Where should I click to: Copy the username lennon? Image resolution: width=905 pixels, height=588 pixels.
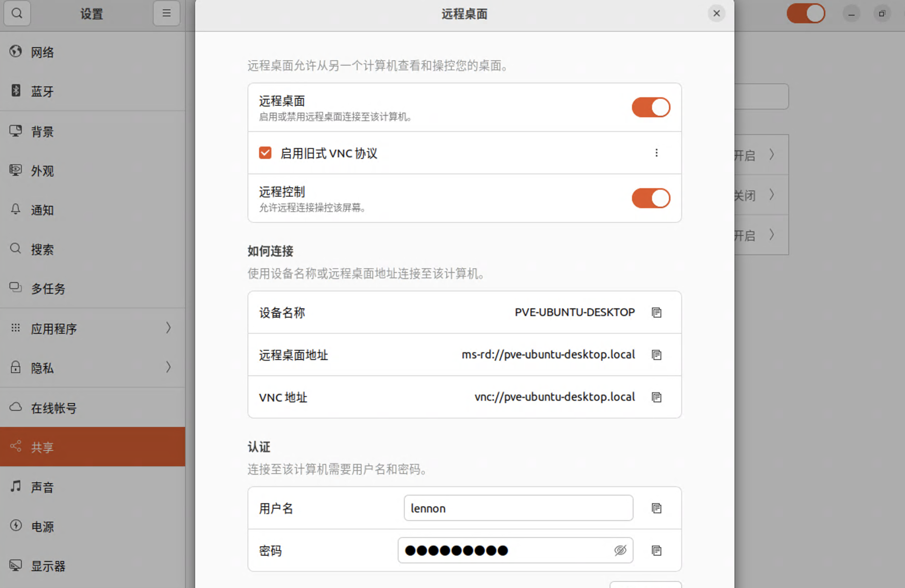tap(656, 508)
